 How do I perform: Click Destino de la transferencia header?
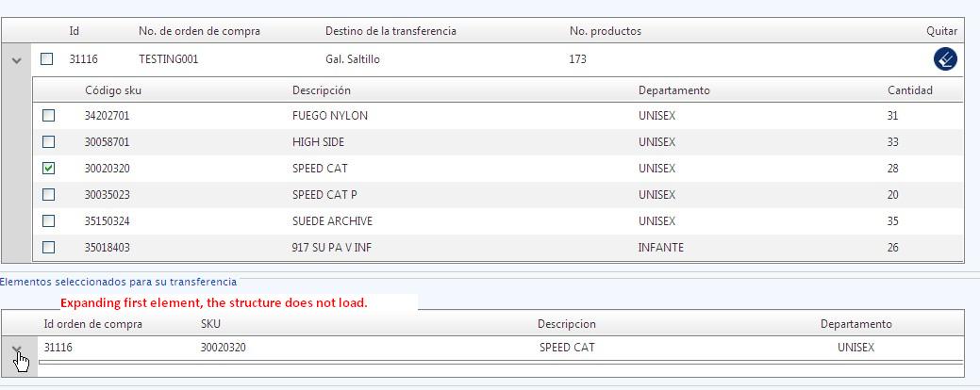click(390, 31)
